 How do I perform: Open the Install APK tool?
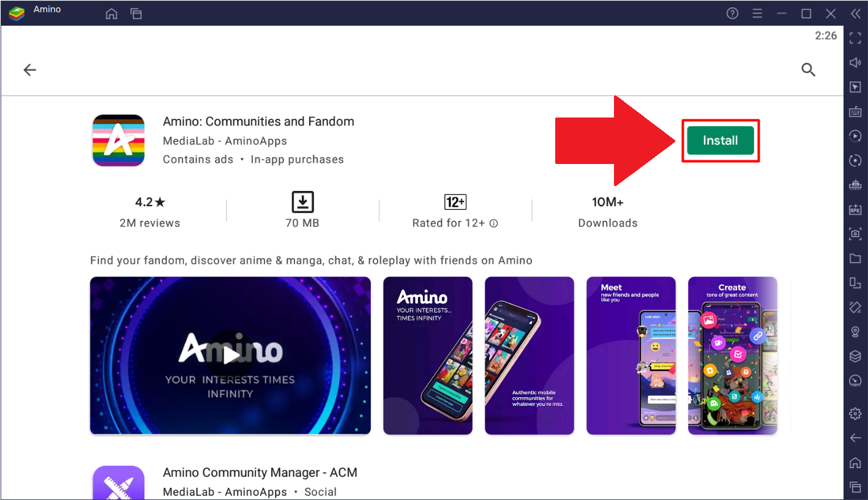pyautogui.click(x=855, y=209)
